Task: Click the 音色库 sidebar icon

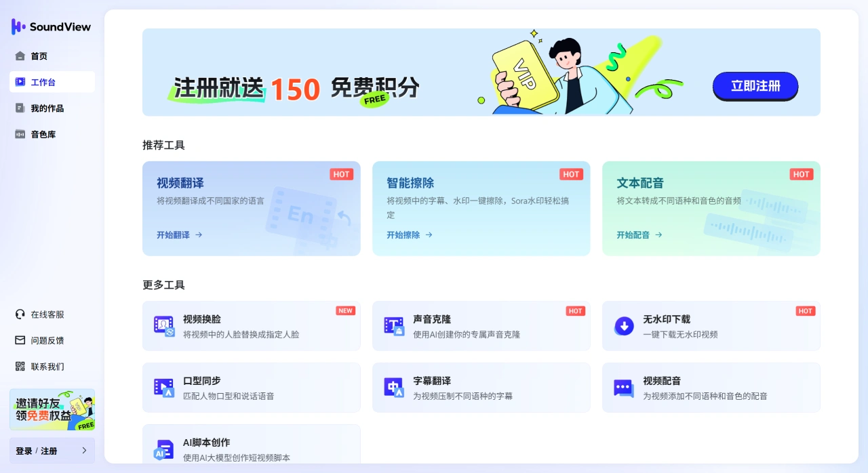Action: (20, 133)
